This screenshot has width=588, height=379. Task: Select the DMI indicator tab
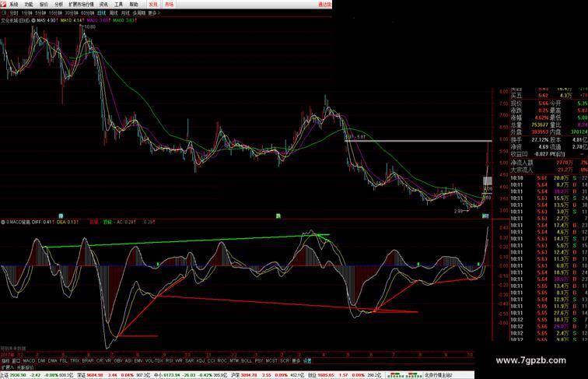coord(41,360)
